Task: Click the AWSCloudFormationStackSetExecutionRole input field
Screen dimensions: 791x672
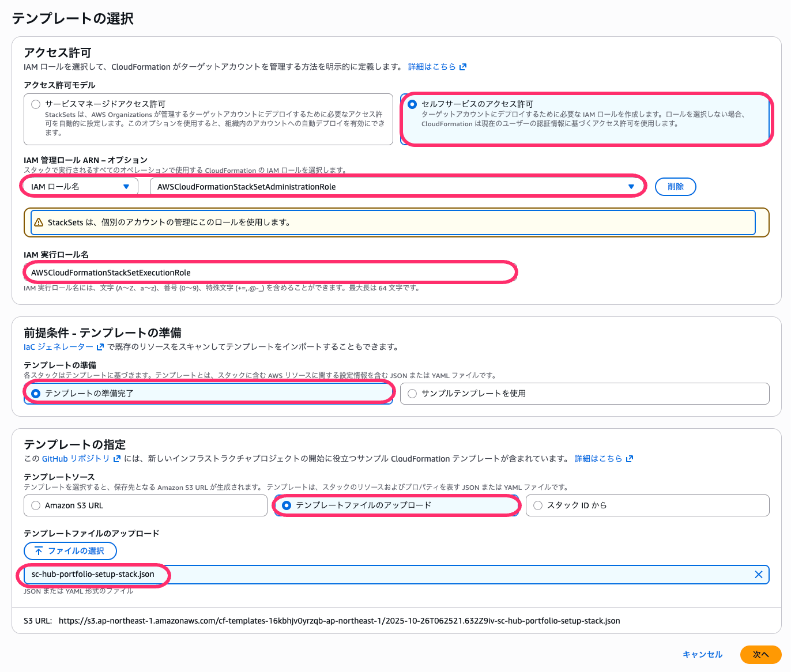Action: (270, 271)
